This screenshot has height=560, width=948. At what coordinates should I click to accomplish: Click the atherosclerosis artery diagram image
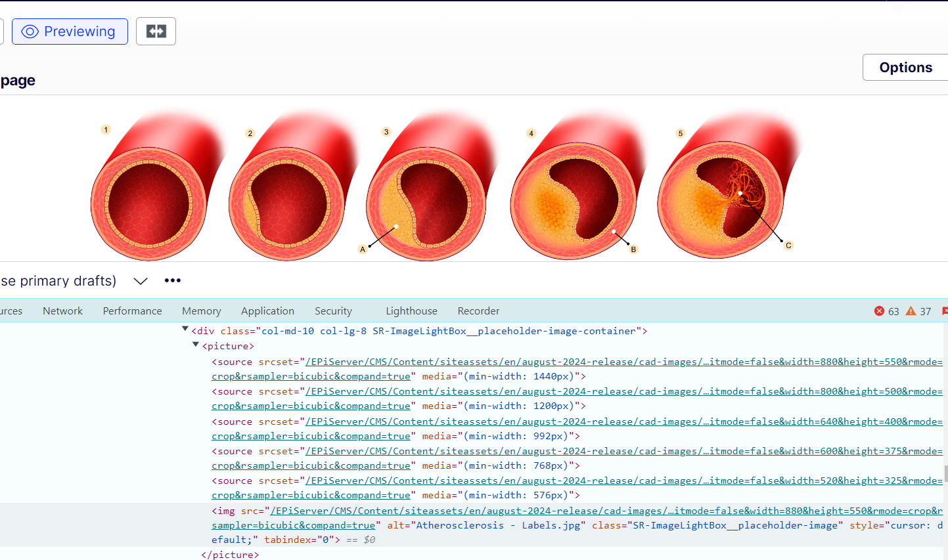(447, 186)
